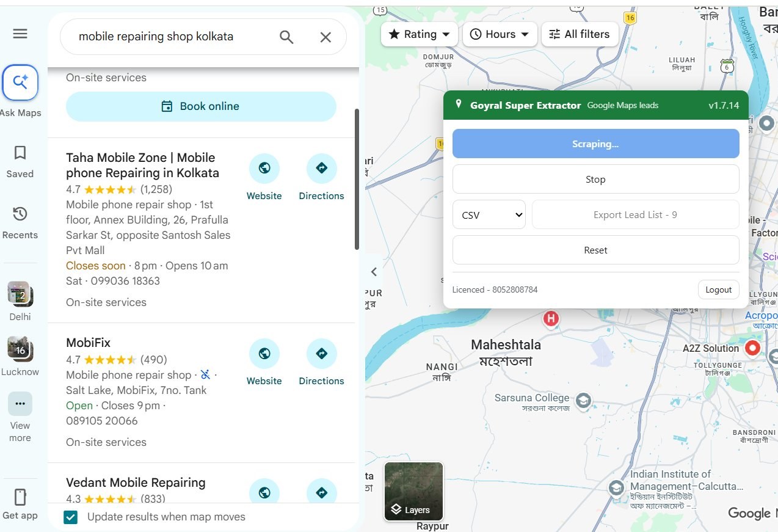Click the Scraping... button in extractor
The width and height of the screenshot is (778, 532).
[x=595, y=144]
